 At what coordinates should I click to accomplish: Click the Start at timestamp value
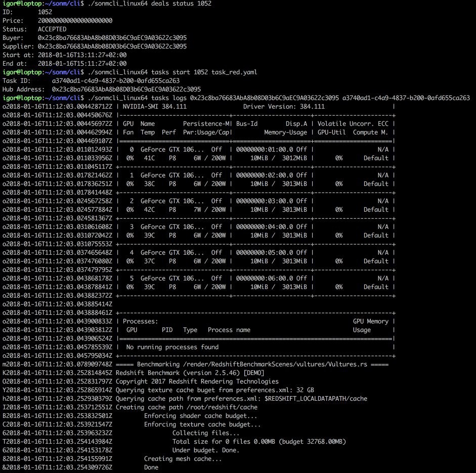(82, 55)
